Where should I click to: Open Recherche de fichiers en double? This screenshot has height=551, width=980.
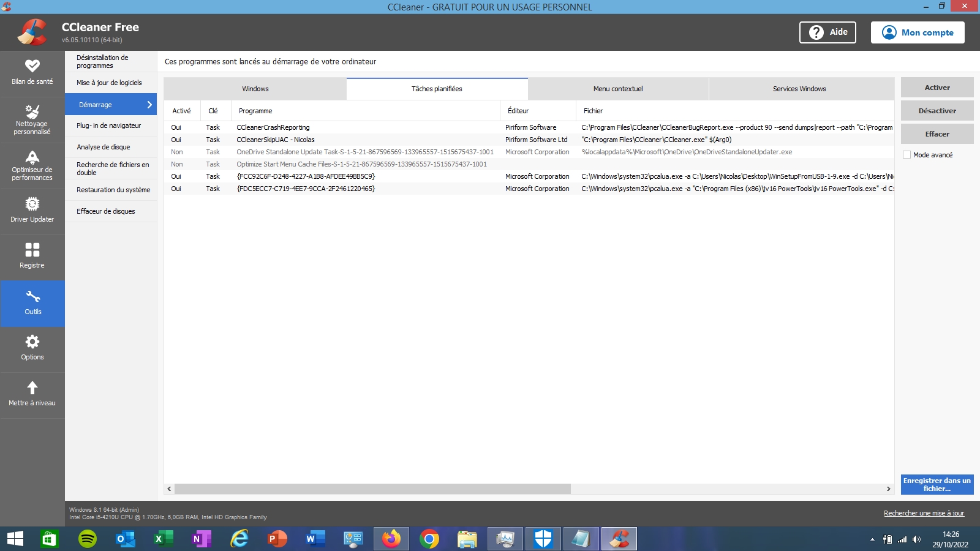[111, 168]
